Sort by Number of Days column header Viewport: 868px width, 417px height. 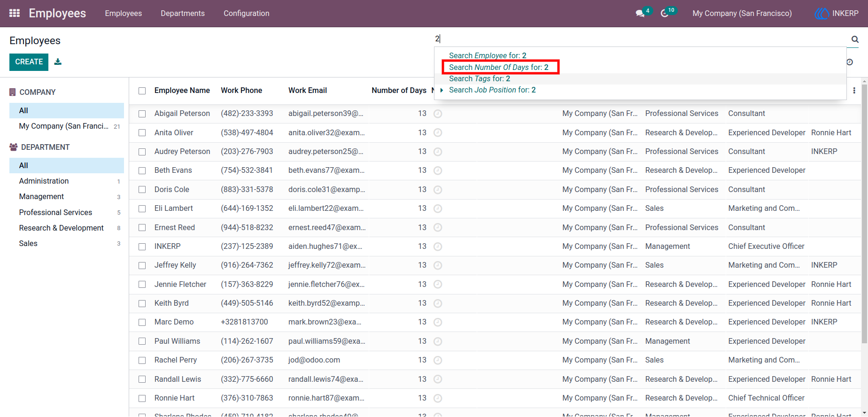(399, 91)
